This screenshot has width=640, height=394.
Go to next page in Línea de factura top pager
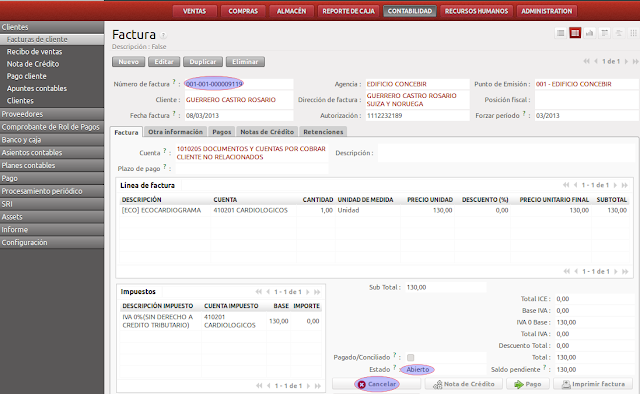click(615, 185)
